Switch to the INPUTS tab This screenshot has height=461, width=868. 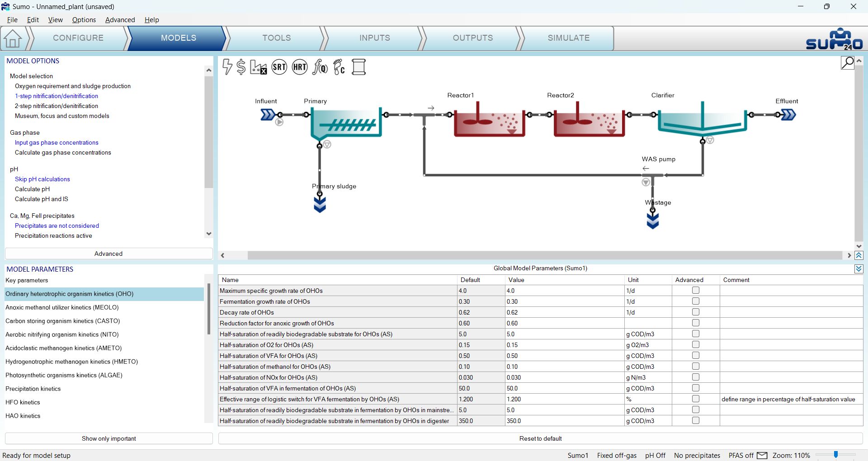[375, 38]
